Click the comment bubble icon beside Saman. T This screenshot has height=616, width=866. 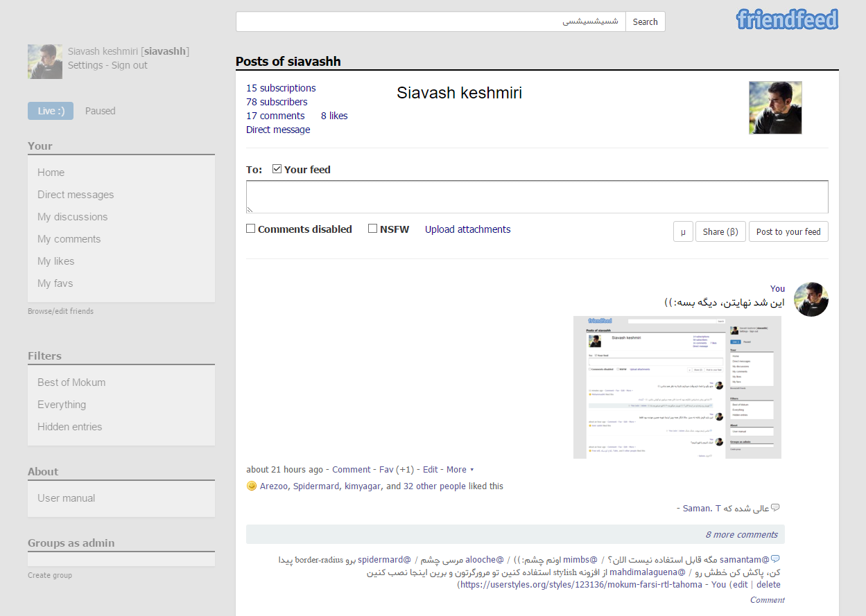point(775,508)
